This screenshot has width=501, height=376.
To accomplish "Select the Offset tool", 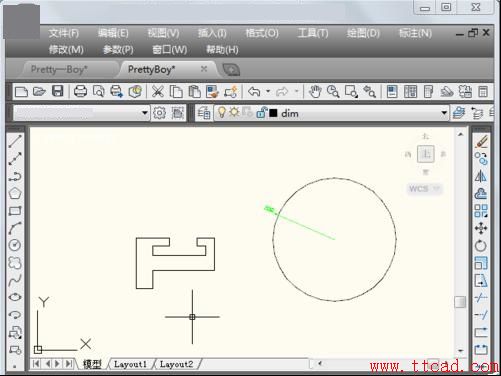I will coord(481,193).
